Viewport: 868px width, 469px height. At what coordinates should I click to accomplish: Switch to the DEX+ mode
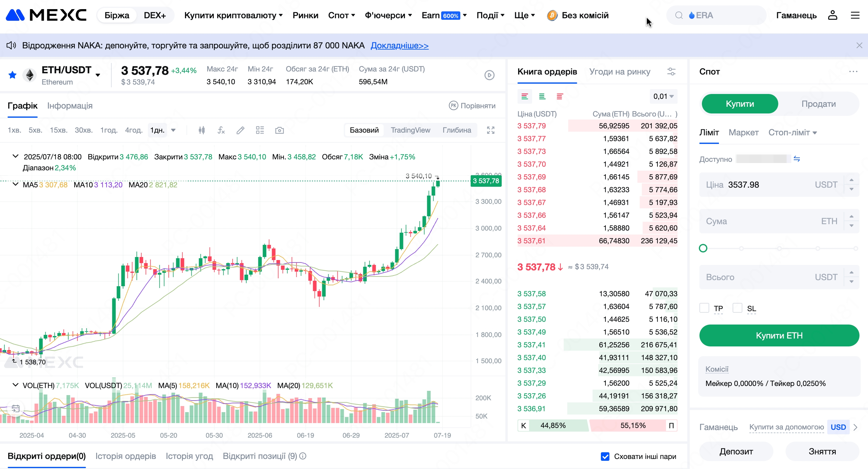[155, 15]
